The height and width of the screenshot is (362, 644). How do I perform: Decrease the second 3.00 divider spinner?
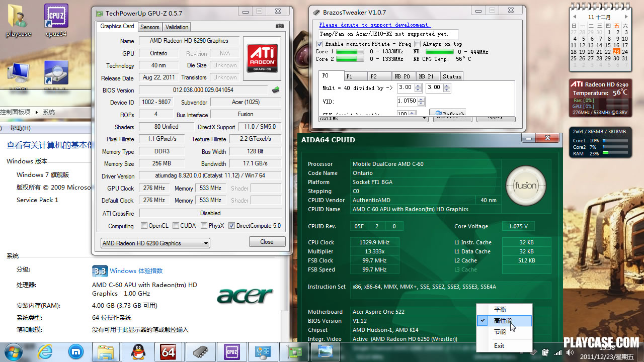click(x=447, y=90)
